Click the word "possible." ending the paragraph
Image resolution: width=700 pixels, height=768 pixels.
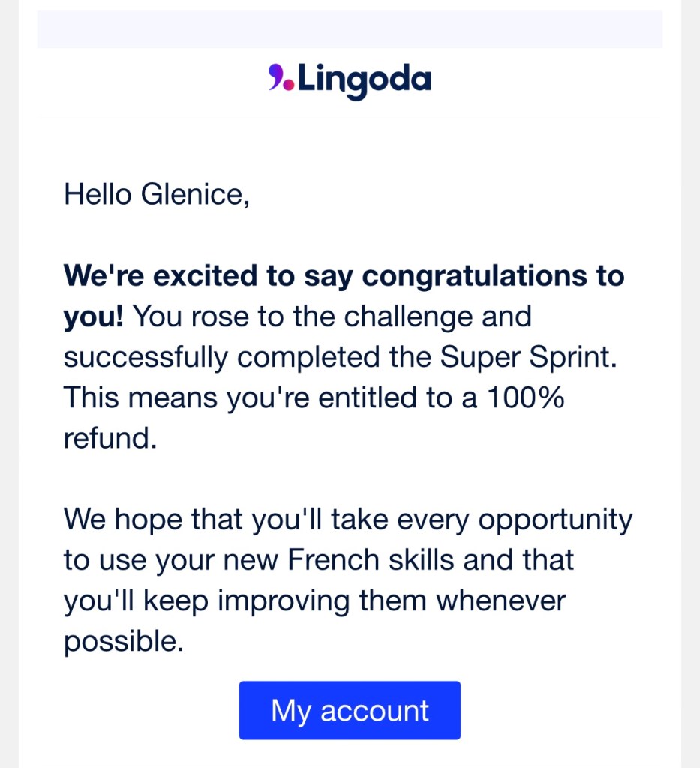pyautogui.click(x=124, y=641)
